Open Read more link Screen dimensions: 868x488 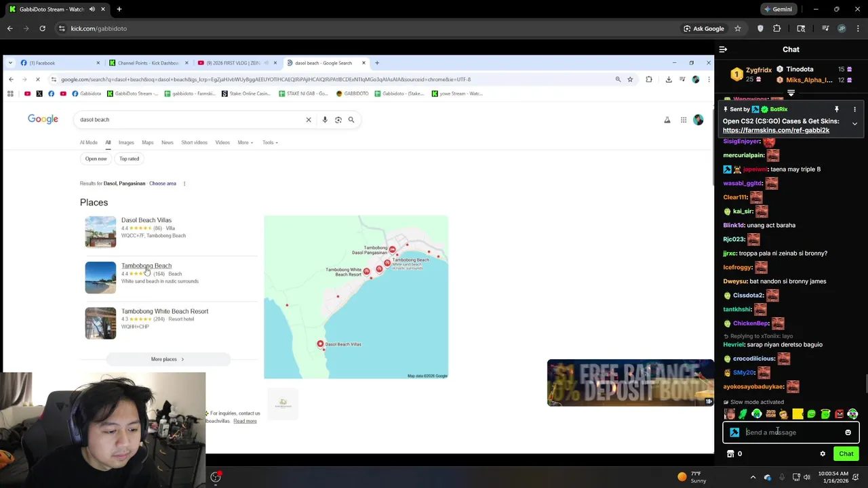245,421
